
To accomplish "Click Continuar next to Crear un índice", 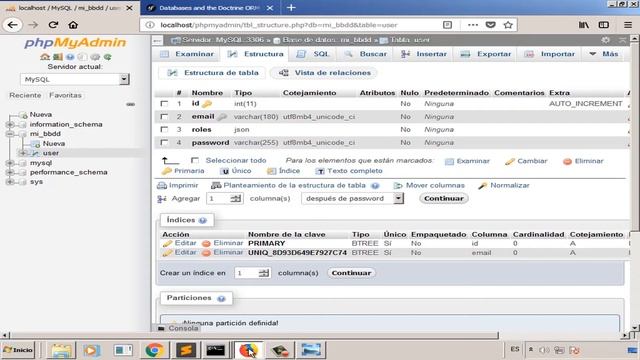I will [351, 273].
